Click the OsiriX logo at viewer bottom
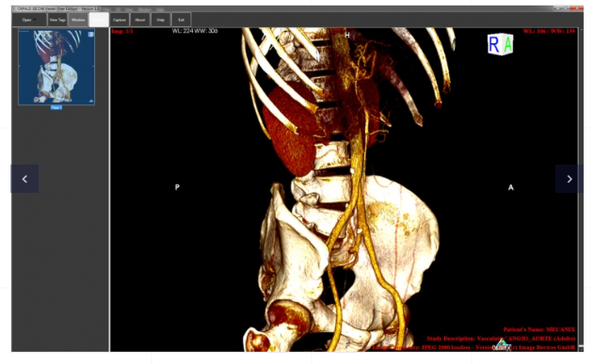 (x=503, y=344)
